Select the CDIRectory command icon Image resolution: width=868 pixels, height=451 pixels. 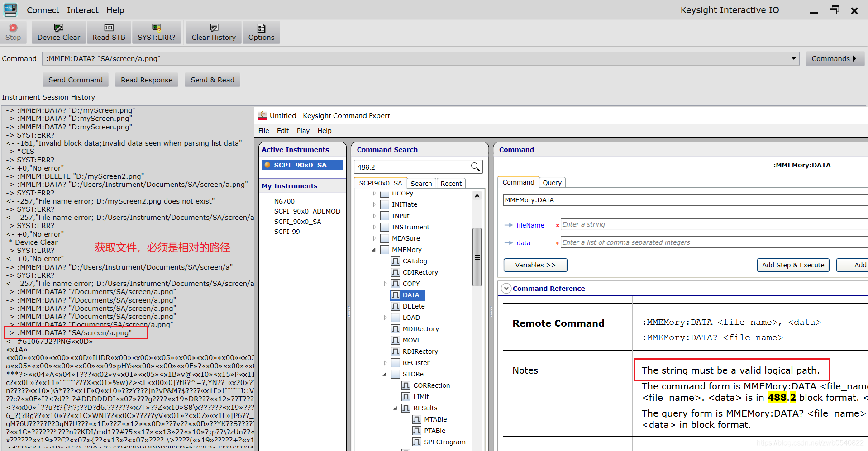point(396,272)
